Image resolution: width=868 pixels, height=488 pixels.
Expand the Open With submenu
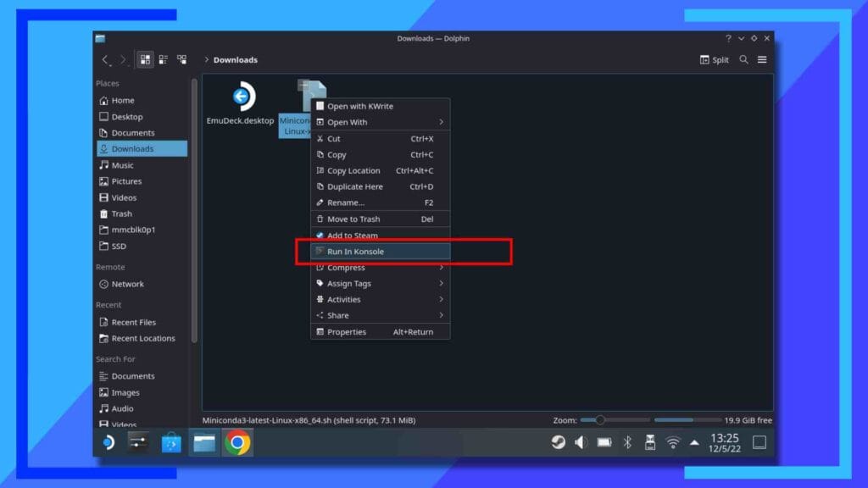pos(381,122)
